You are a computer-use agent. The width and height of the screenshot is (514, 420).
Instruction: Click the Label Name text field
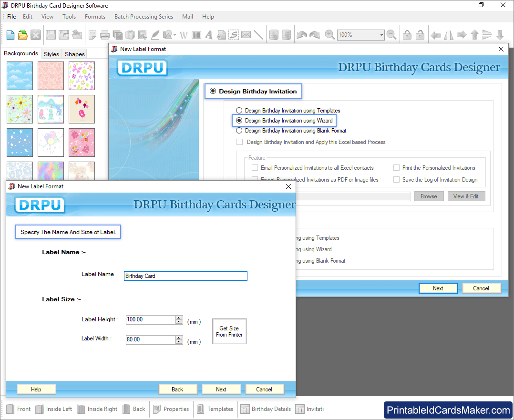click(185, 276)
